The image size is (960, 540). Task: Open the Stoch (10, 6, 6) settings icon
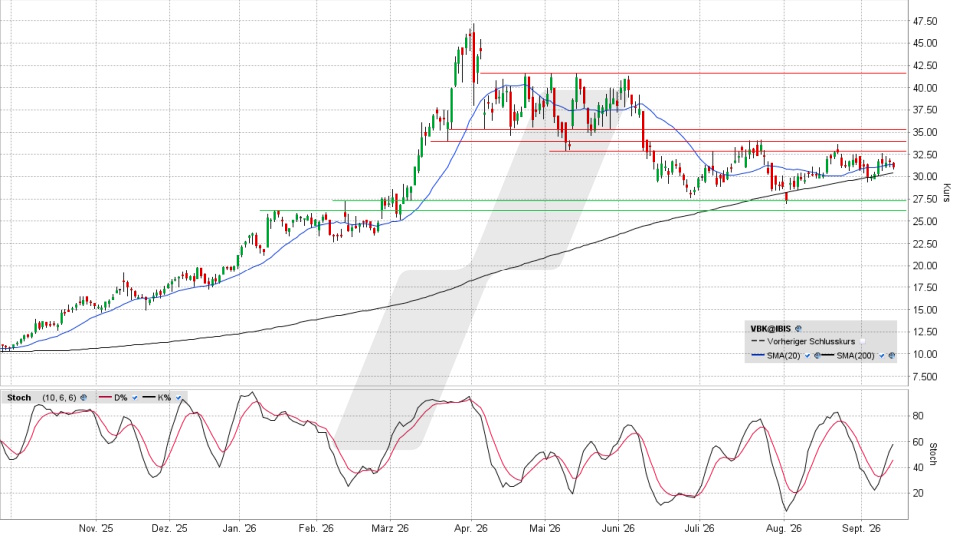tap(83, 397)
